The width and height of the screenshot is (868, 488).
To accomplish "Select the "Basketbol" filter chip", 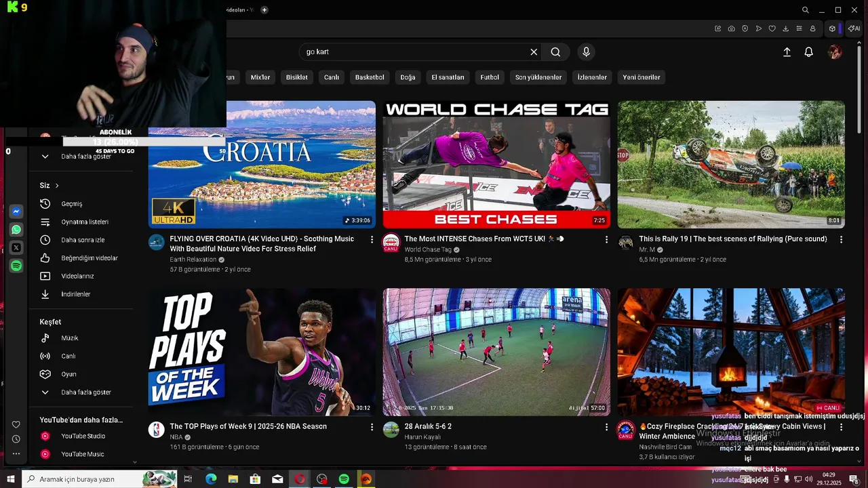I will coord(370,77).
